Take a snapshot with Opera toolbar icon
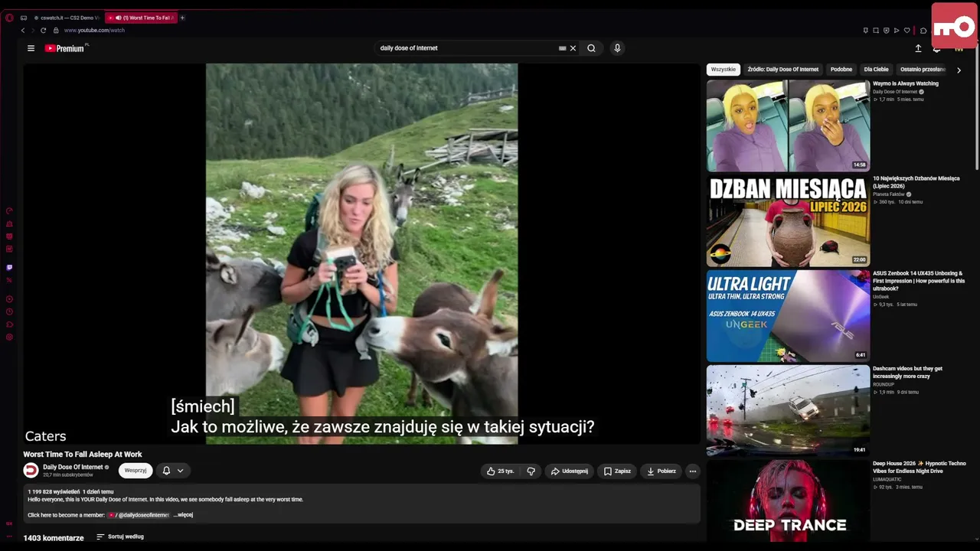980x551 pixels. click(x=876, y=31)
